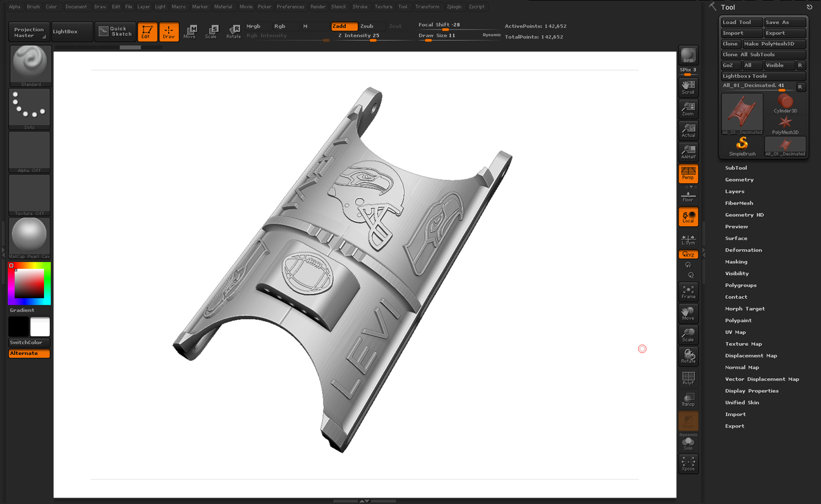This screenshot has width=821, height=504.
Task: Expand the Geometry section
Action: 739,180
